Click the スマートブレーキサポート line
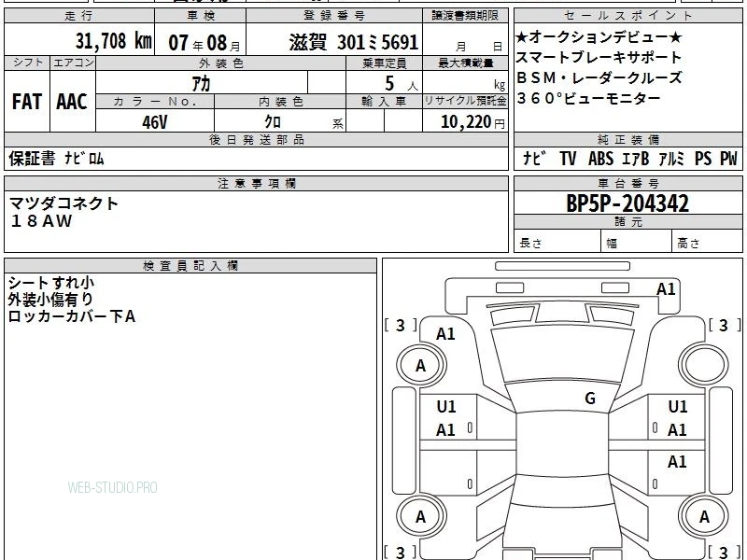Screen dimensions: 747x560 [x=599, y=57]
